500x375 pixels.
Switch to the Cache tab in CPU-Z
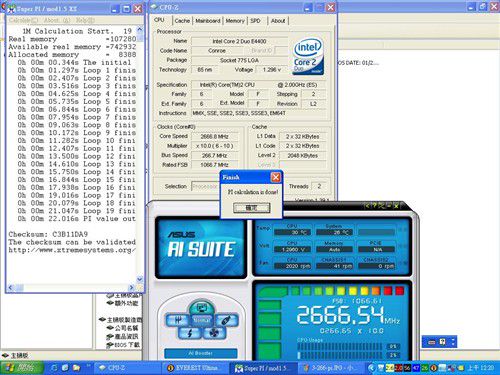tap(182, 21)
